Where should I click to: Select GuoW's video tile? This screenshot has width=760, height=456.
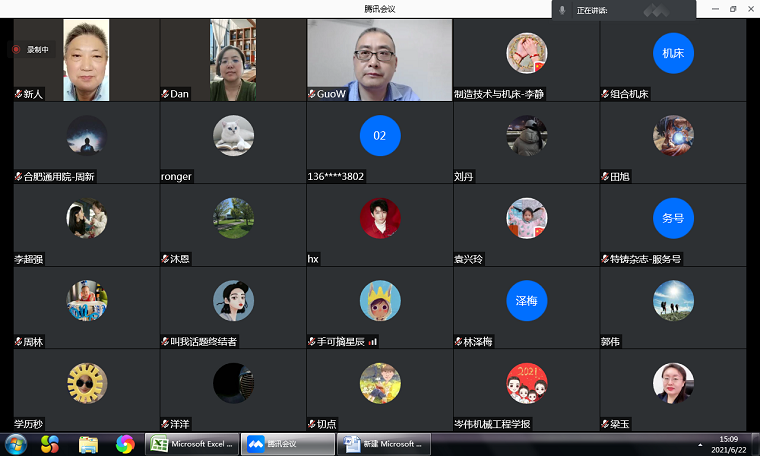380,58
